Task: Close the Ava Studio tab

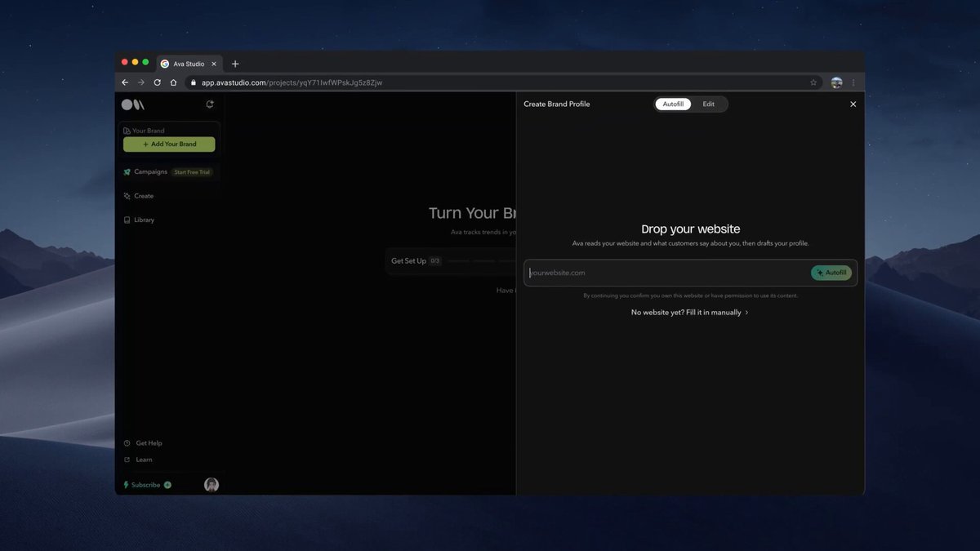Action: click(215, 64)
